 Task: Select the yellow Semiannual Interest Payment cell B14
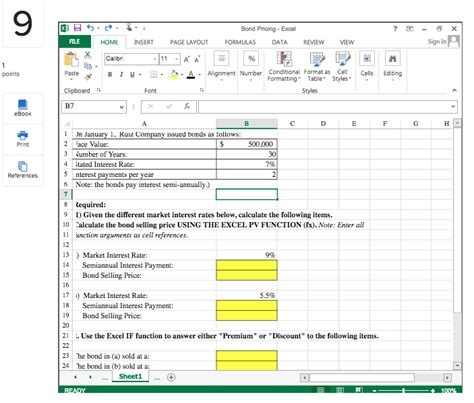[x=246, y=265]
